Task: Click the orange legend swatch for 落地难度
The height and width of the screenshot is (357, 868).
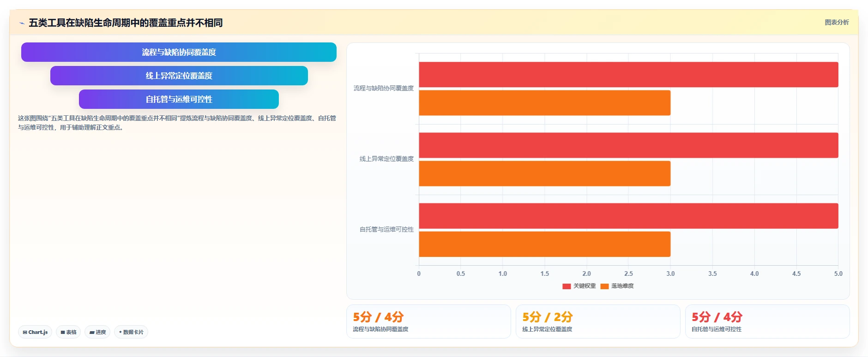Action: (x=604, y=286)
